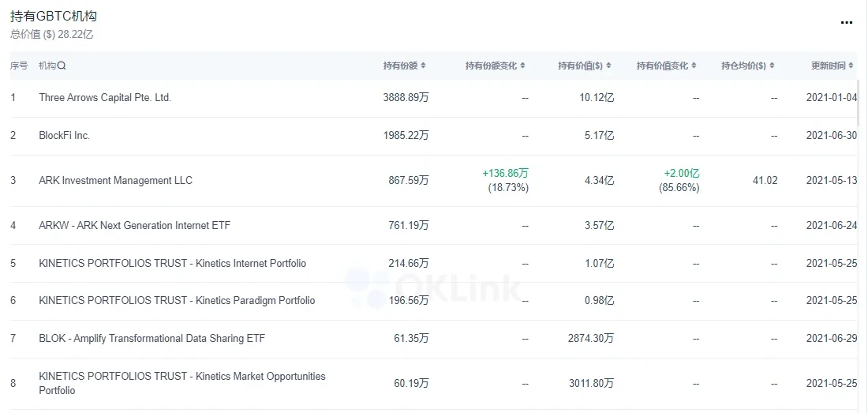The image size is (868, 413).
Task: Click the +136.86万 share change value
Action: [505, 174]
